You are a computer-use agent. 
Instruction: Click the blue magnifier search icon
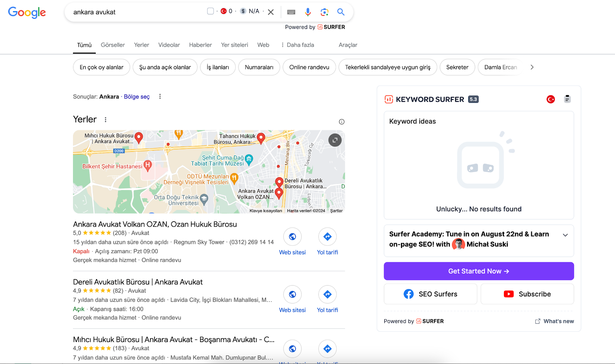[x=341, y=12]
